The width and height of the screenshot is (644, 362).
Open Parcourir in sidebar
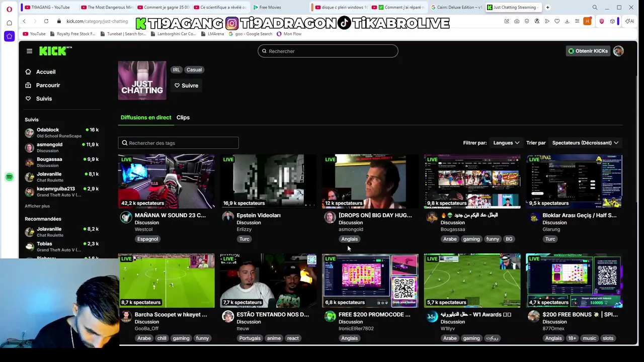pyautogui.click(x=48, y=85)
